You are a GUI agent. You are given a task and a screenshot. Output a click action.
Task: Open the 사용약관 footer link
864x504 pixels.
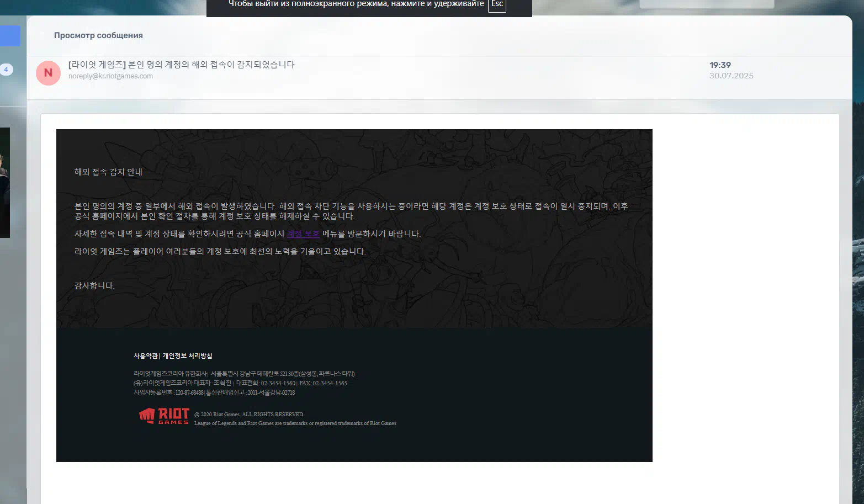[x=146, y=356]
